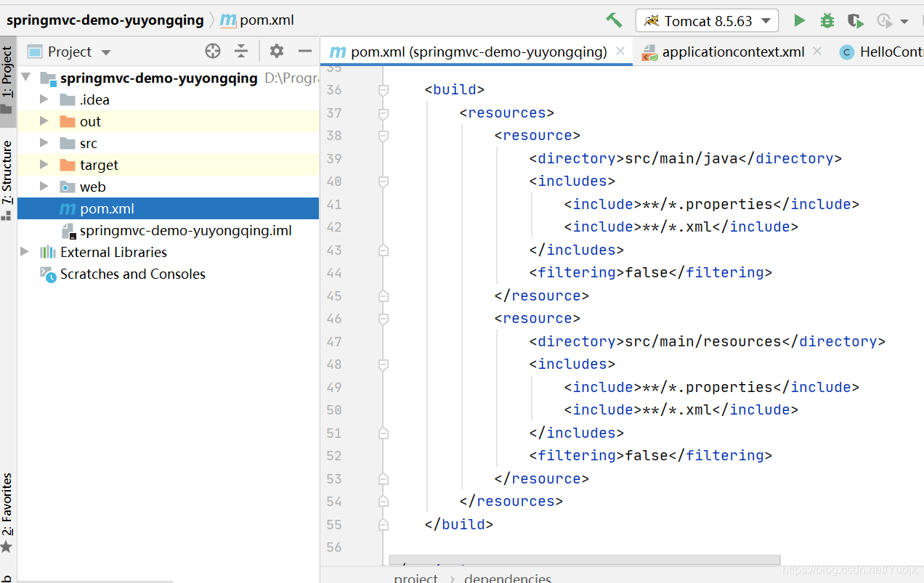
Task: Expand External Libraries node
Action: (25, 252)
